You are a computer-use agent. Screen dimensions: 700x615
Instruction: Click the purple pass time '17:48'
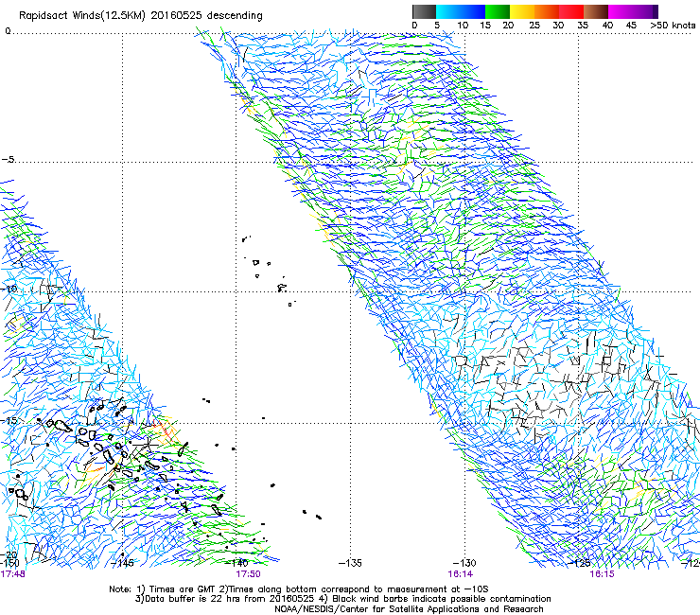pos(12,574)
